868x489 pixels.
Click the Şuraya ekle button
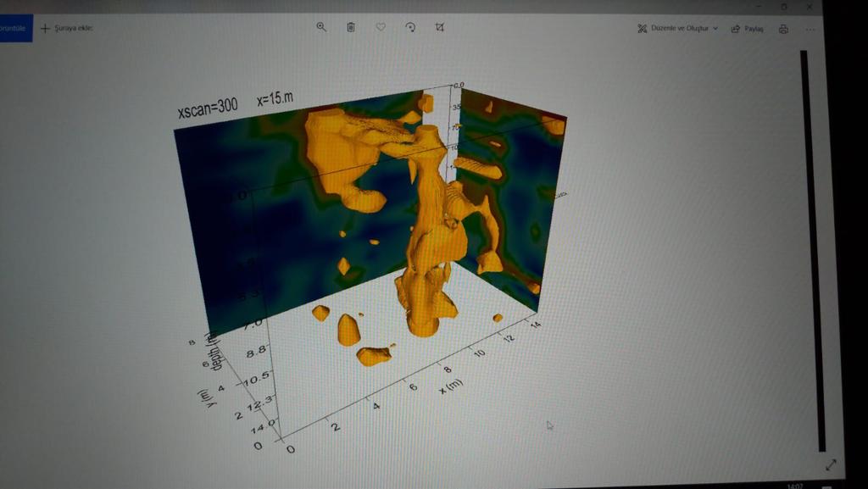74,28
